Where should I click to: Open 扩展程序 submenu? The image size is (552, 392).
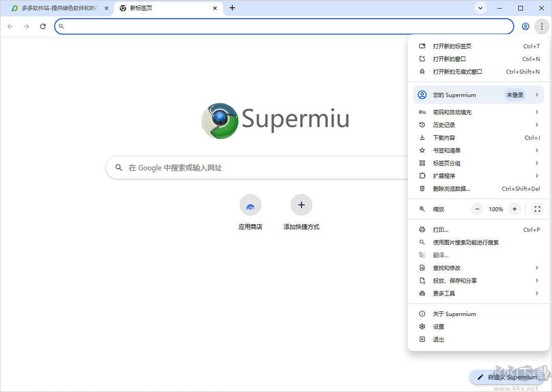coord(479,176)
